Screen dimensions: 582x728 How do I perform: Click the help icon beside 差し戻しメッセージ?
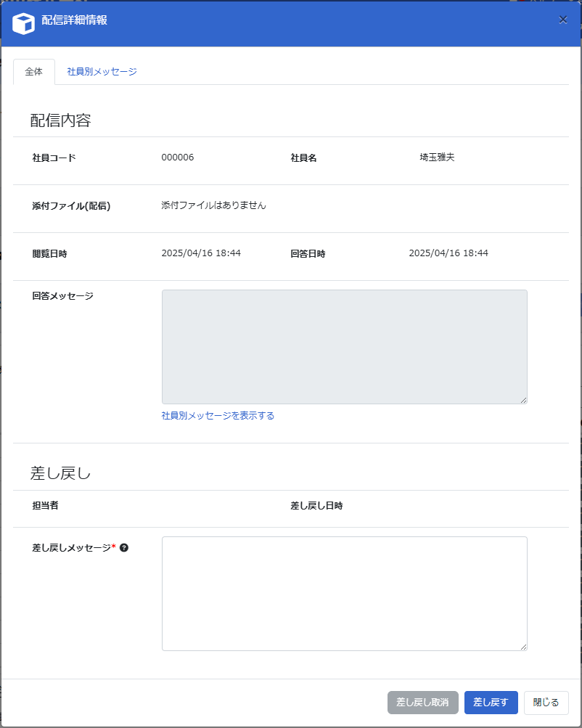(124, 548)
